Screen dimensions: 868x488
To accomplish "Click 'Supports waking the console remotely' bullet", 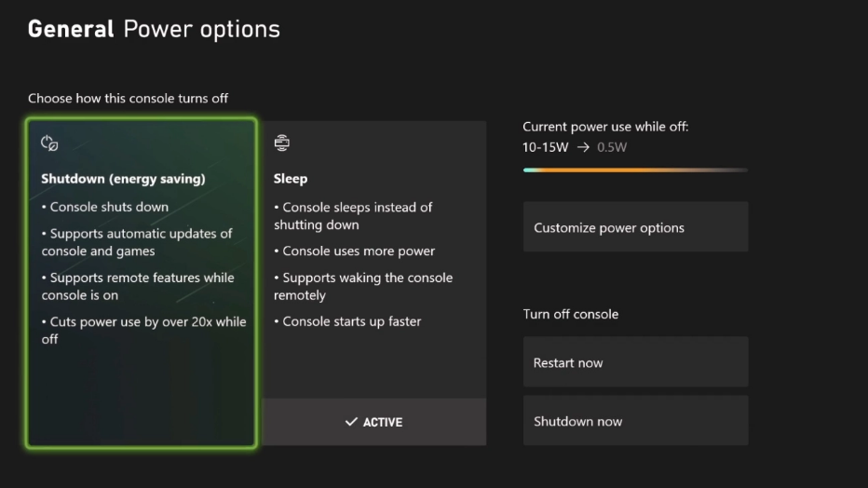I will coord(363,286).
